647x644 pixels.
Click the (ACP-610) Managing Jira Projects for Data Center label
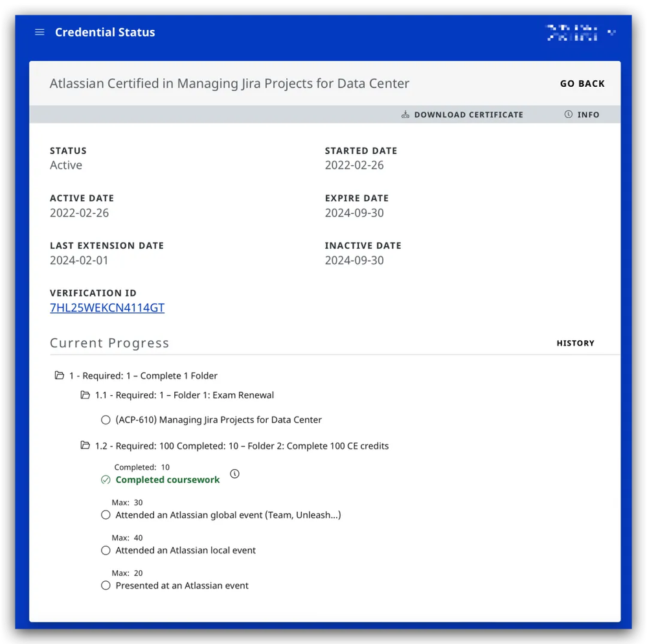(218, 420)
